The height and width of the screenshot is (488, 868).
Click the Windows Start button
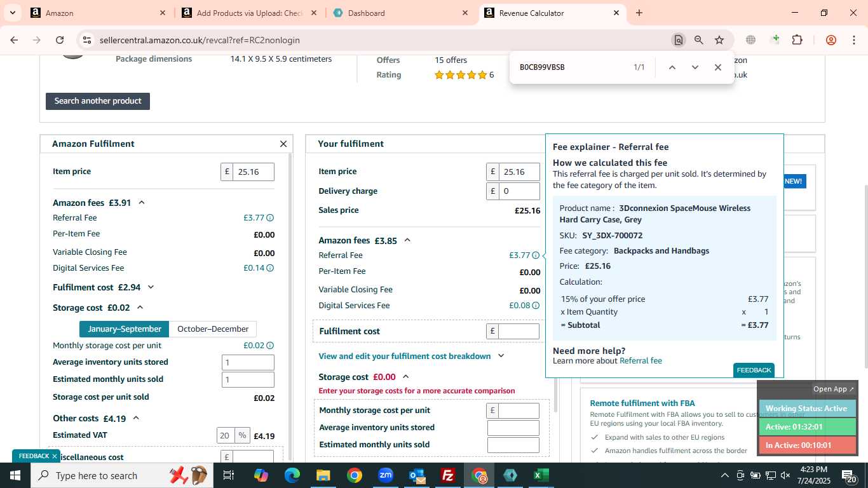point(15,475)
